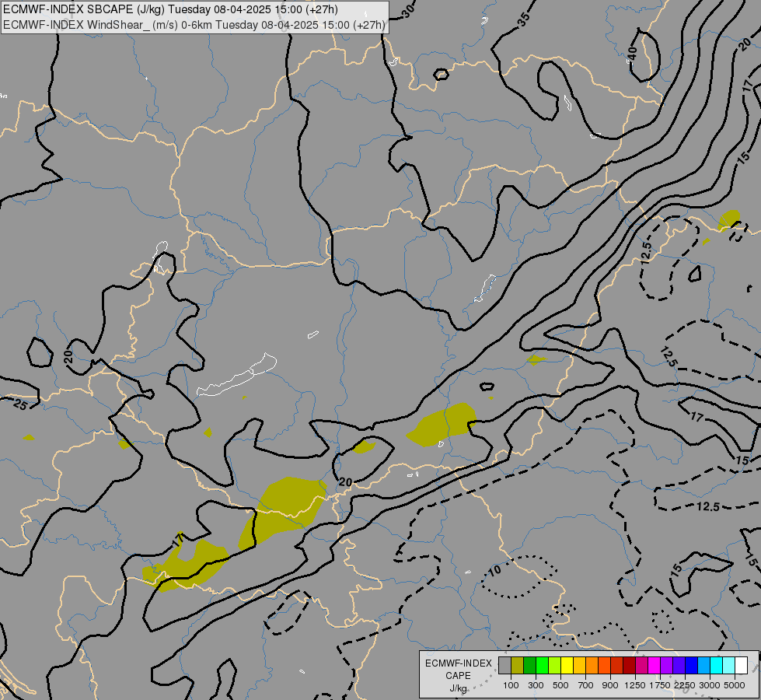Click the pure yellow legend swatch
The image size is (761, 700).
(567, 665)
